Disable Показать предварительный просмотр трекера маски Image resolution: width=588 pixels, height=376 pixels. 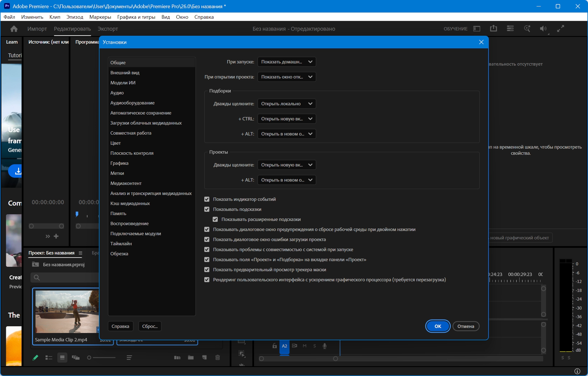tap(207, 270)
